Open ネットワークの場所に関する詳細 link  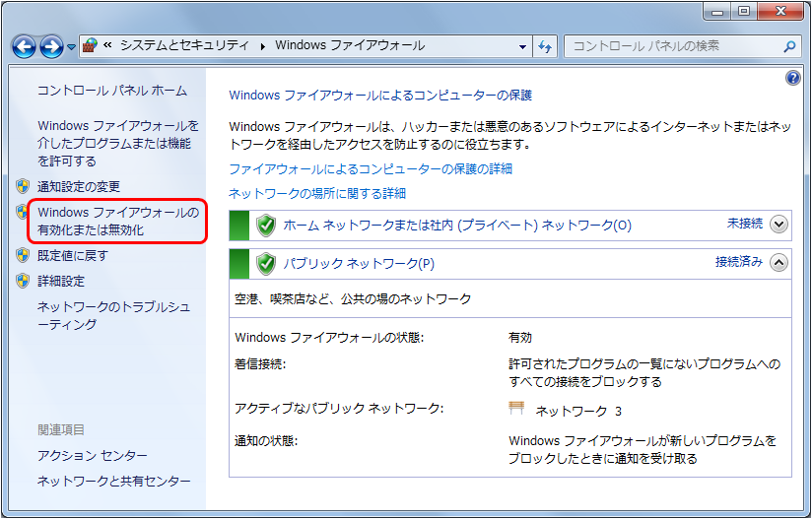click(x=317, y=194)
